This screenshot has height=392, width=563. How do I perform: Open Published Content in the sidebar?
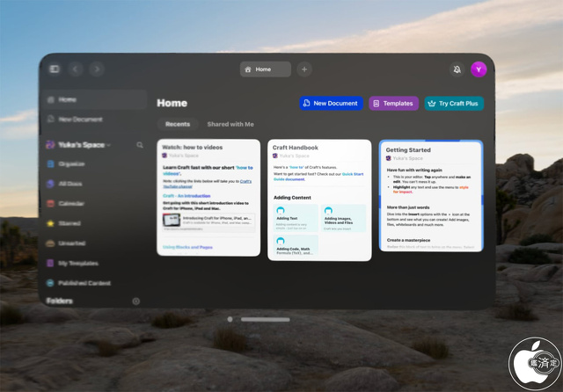(x=94, y=283)
